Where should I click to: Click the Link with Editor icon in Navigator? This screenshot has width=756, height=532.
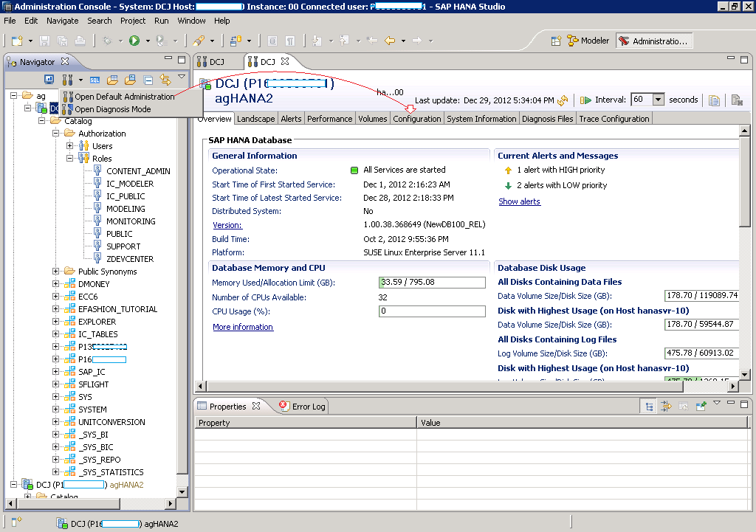pos(165,79)
